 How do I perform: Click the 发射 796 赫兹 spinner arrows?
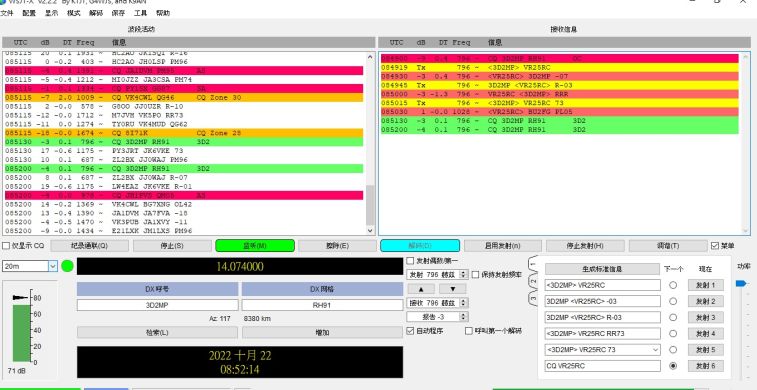pyautogui.click(x=463, y=274)
